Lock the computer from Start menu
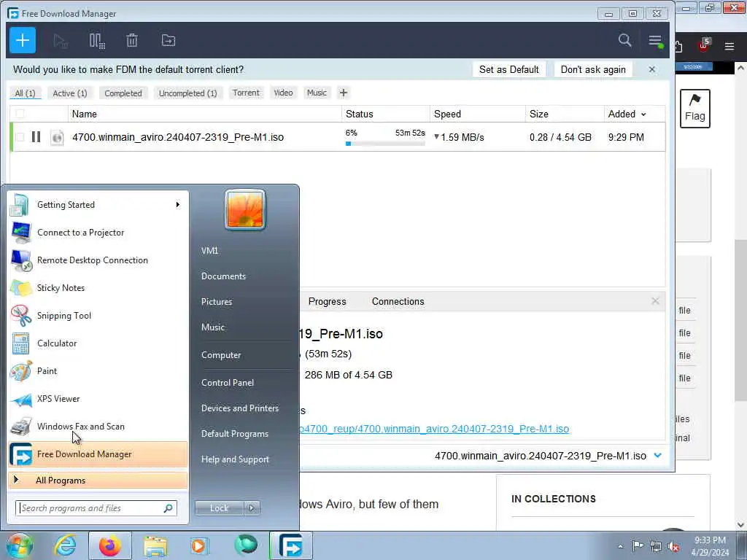Screen dimensions: 747x560 pyautogui.click(x=219, y=508)
